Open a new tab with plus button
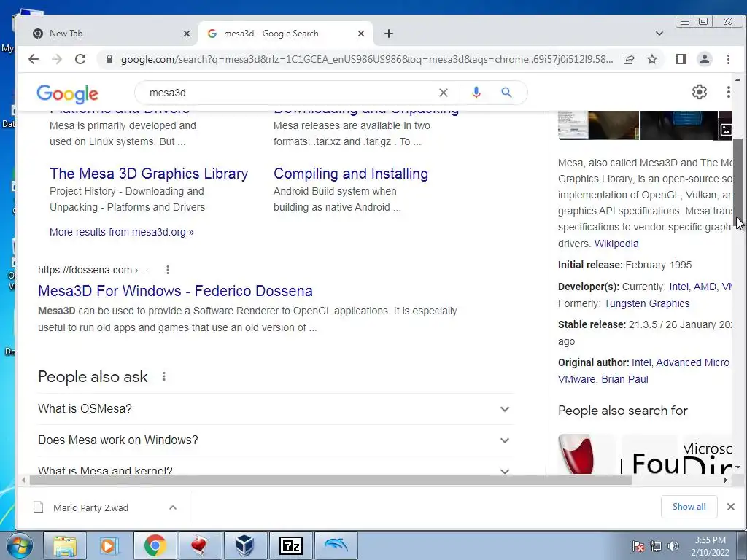 coord(389,34)
